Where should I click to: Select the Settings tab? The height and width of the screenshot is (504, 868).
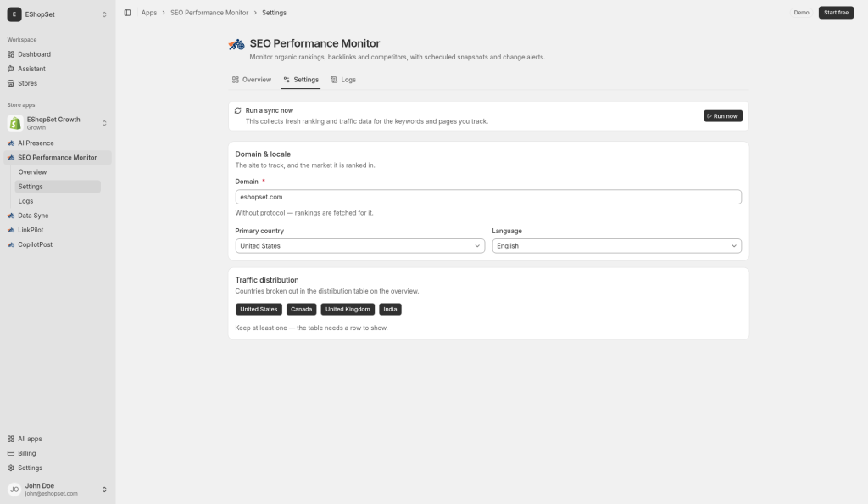301,80
